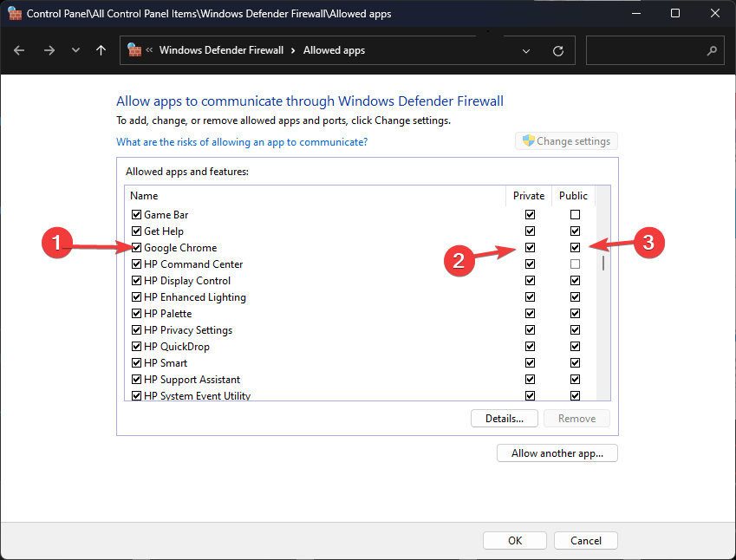Click the Change settings button

point(566,140)
